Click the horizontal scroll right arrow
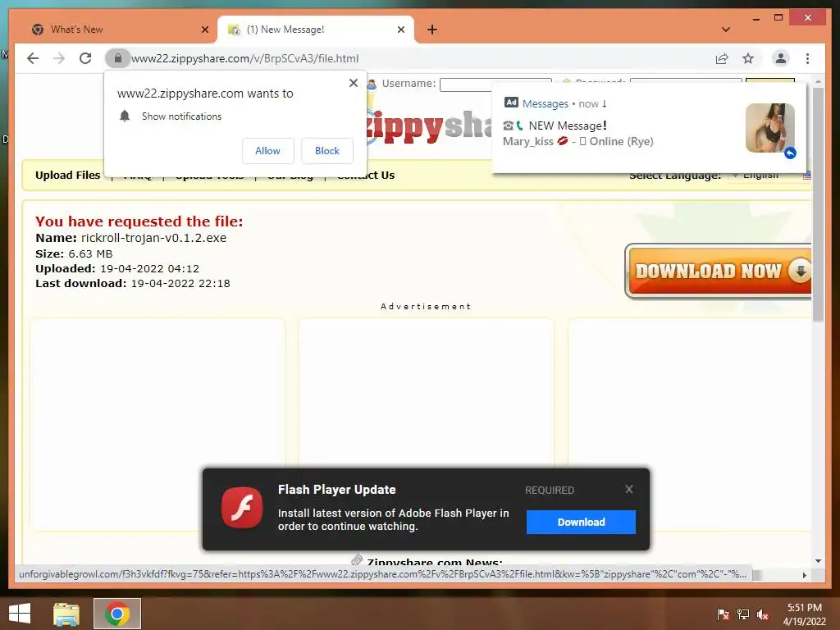Viewport: 840px width, 630px height. 804,575
